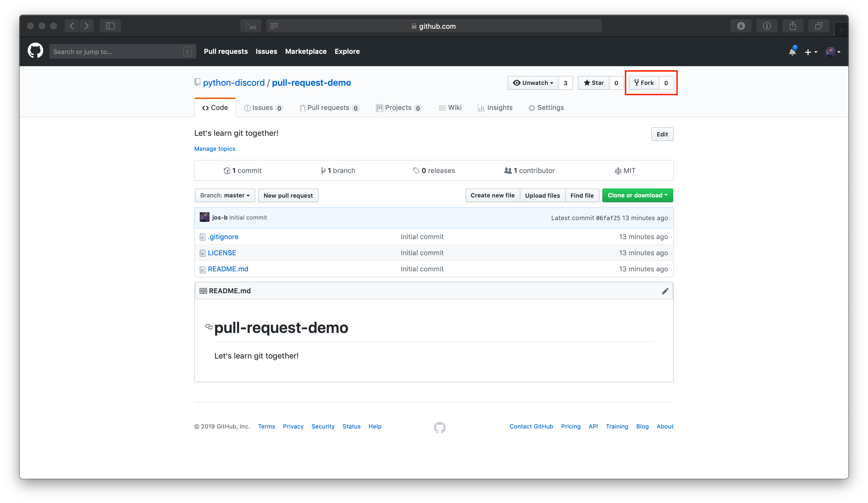Switch to the Issues tab
The image size is (868, 503).
(263, 108)
